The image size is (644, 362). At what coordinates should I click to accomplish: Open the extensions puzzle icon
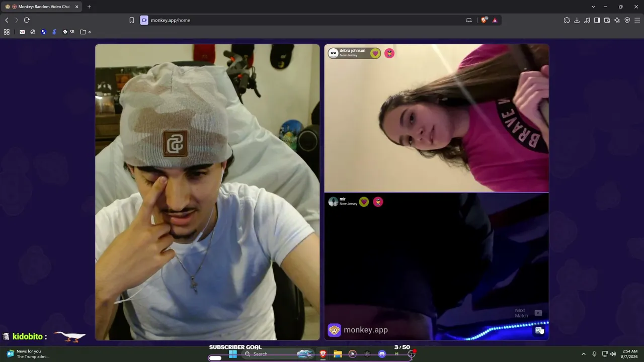pyautogui.click(x=567, y=20)
